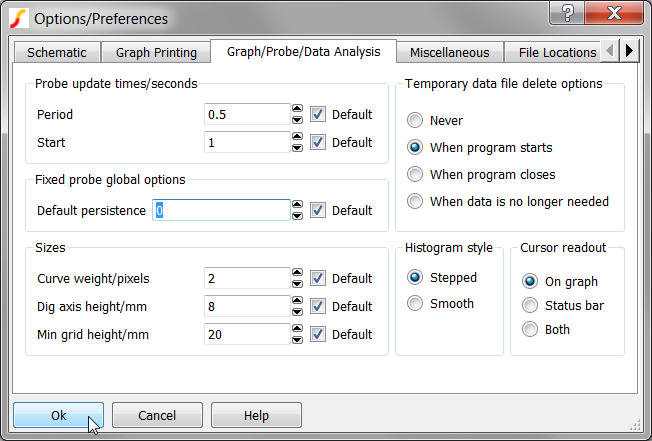This screenshot has height=441, width=652.
Task: Set cursor readout to Status bar
Action: tap(530, 306)
